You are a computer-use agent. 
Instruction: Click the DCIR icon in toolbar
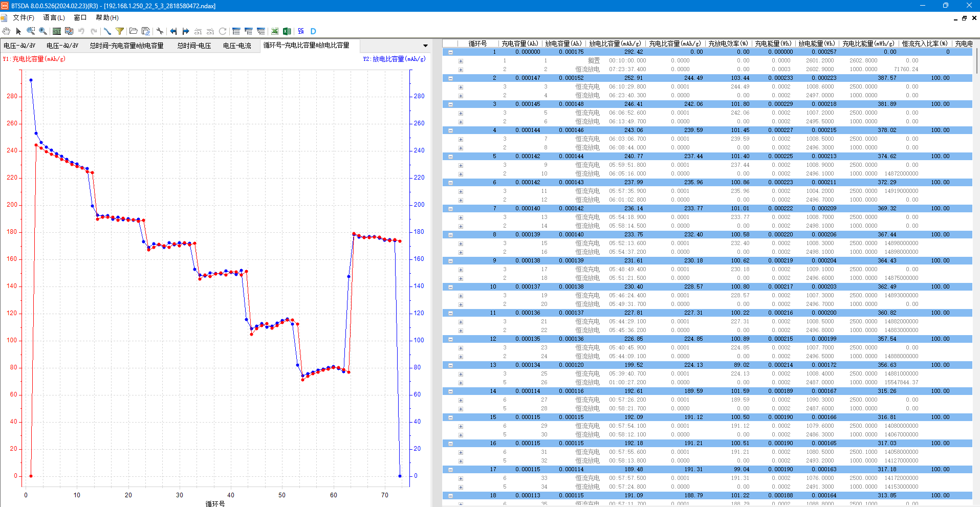(x=301, y=31)
